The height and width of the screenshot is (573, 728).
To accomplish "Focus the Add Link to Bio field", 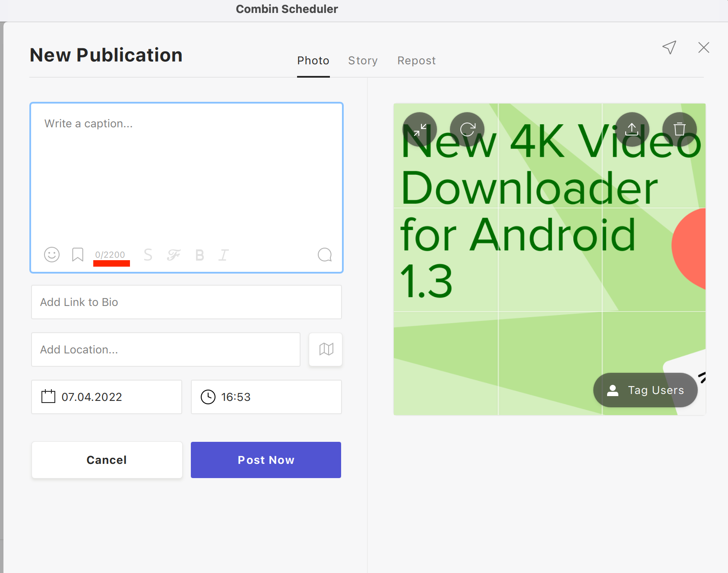I will (x=187, y=302).
